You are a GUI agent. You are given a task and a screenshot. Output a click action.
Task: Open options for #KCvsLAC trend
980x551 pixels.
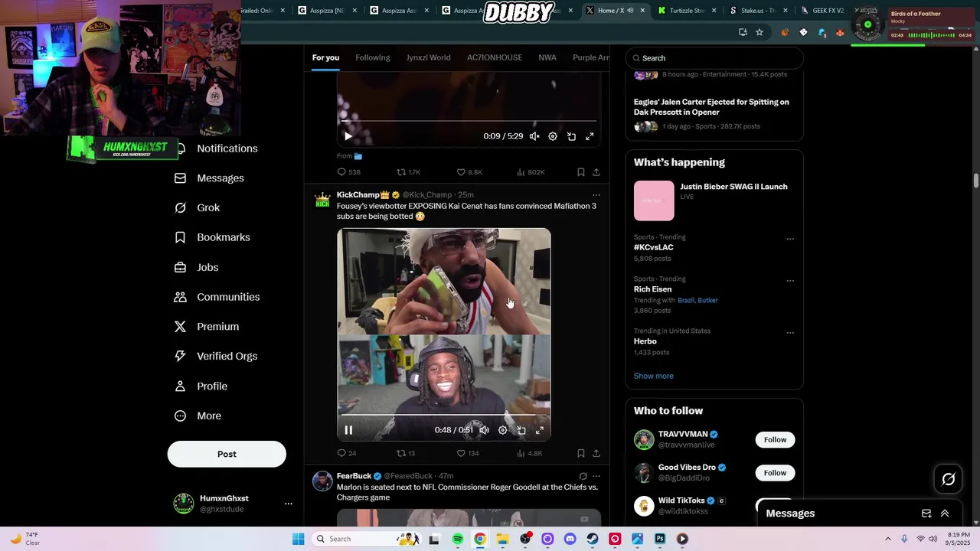coord(790,239)
